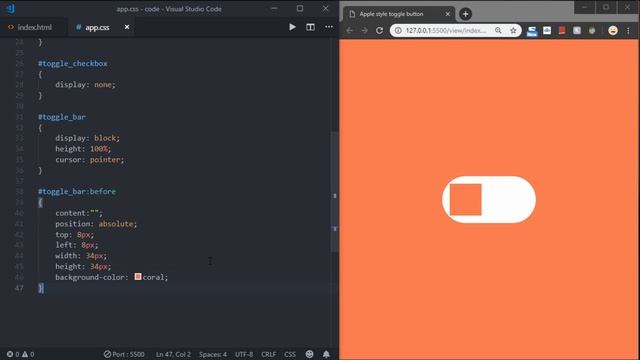Click the 'display: none;' line
Screen dimensions: 640x360
85,85
